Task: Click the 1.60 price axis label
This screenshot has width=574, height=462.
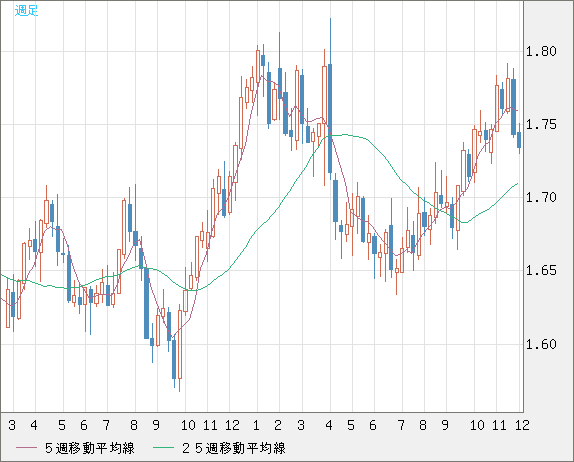Action: click(x=541, y=344)
